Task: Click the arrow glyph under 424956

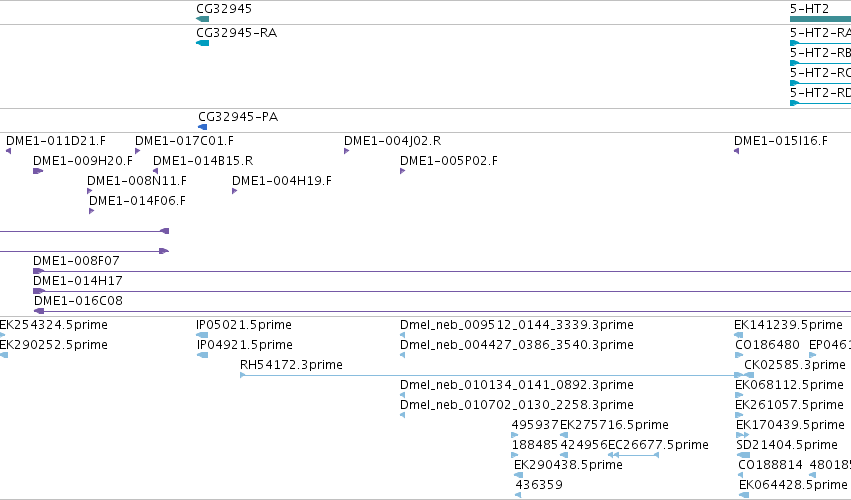Action: 564,455
